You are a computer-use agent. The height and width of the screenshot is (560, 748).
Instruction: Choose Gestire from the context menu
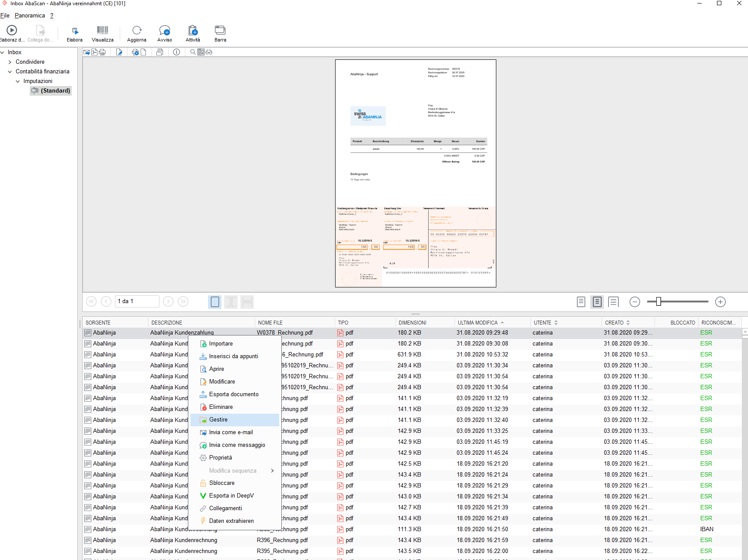click(235, 420)
